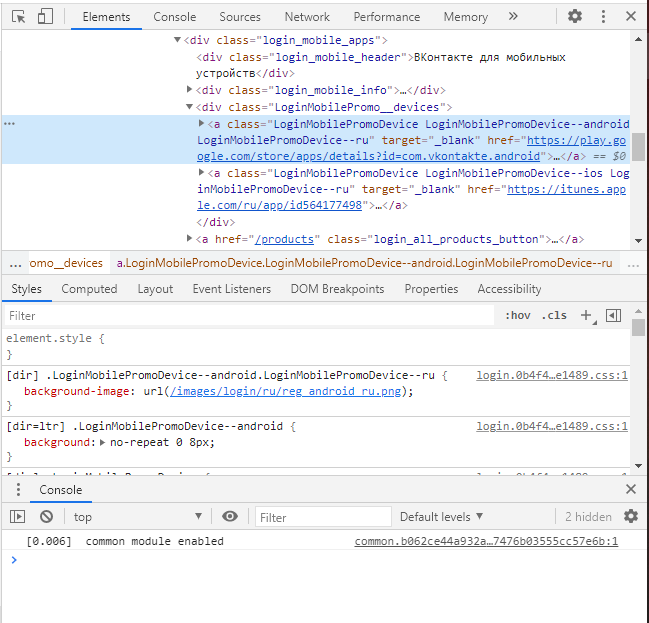Open the Memory tab
This screenshot has height=623, width=649.
tap(466, 17)
